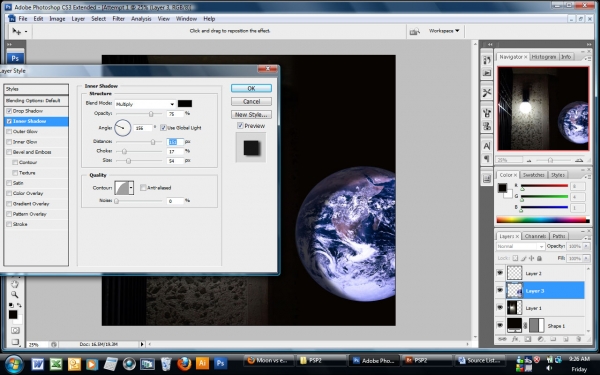This screenshot has height=375, width=600.
Task: Open the Layer Comps icon in dock
Action: 487,178
